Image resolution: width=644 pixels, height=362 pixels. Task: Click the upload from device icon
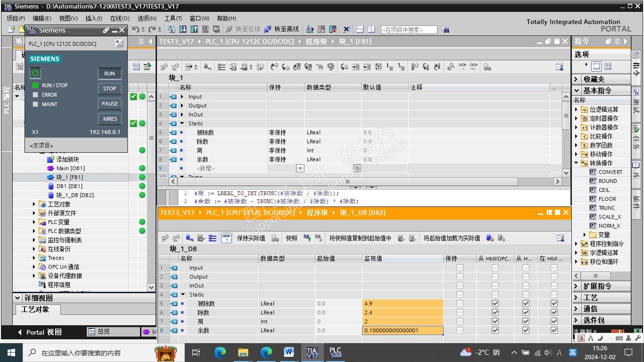194,29
